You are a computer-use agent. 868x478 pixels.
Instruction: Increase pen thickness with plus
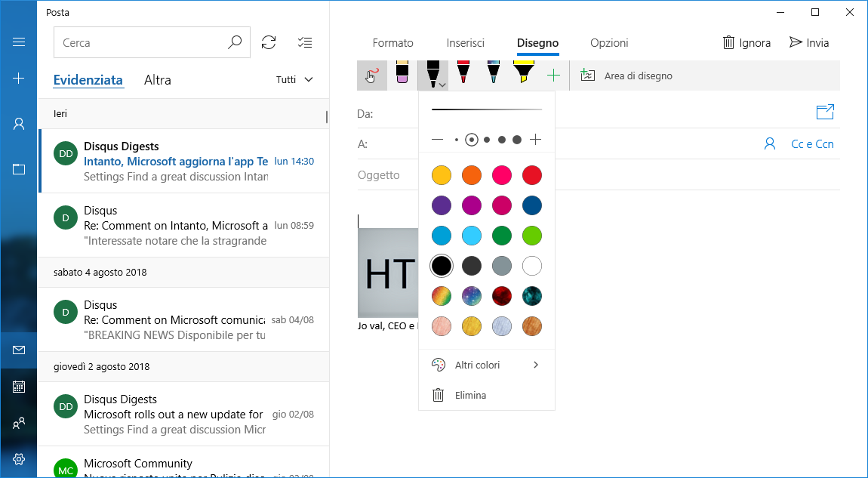point(536,140)
